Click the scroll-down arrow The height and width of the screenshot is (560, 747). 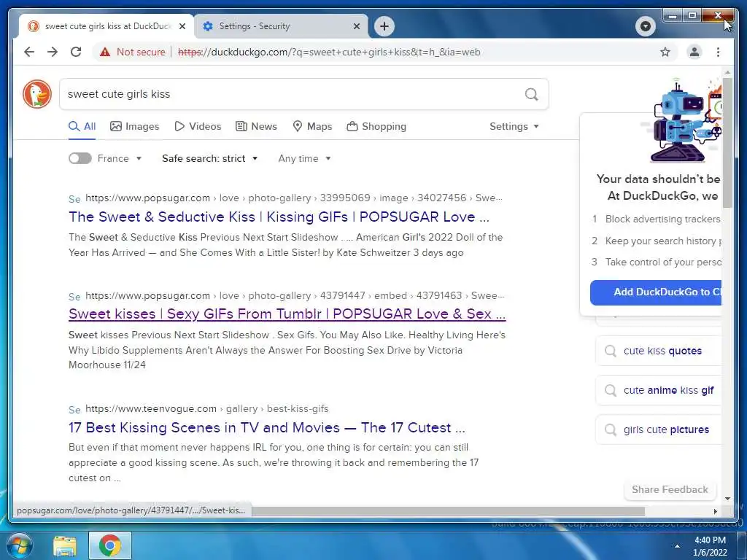(x=727, y=499)
